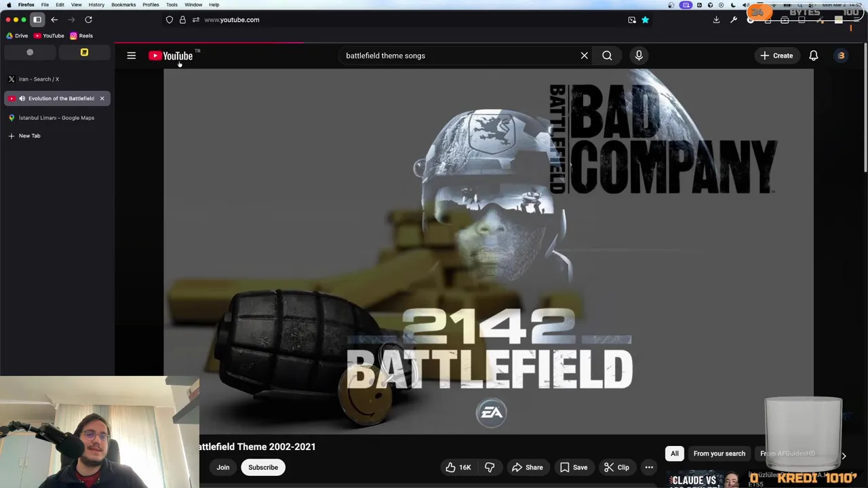Open the Firefox downloads panel

(716, 20)
